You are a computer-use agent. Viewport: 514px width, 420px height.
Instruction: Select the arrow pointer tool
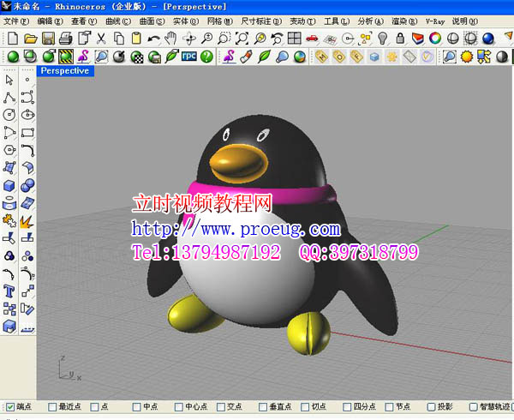[9, 80]
